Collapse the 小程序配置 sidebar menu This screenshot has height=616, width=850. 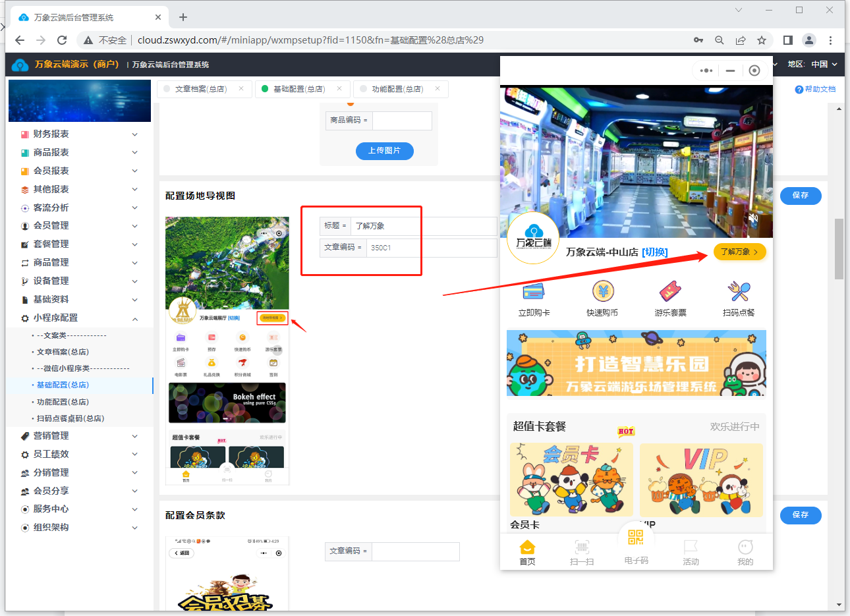pyautogui.click(x=79, y=318)
